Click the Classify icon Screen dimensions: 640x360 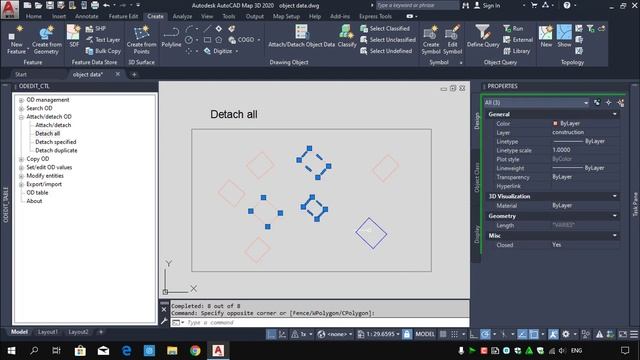[347, 36]
